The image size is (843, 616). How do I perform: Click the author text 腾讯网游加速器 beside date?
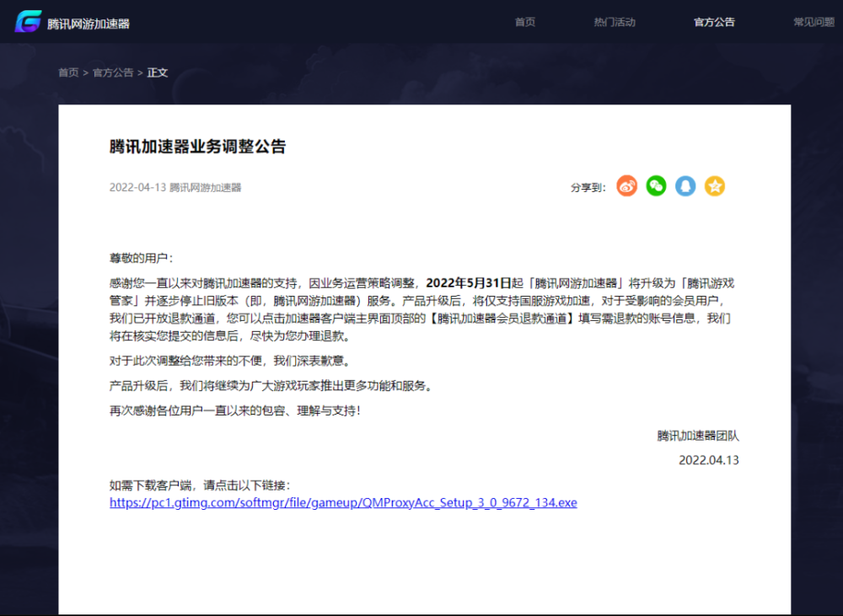[x=206, y=188]
